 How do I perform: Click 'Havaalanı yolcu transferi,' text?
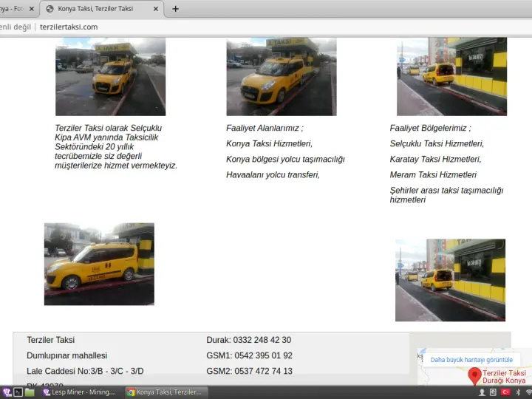273,175
